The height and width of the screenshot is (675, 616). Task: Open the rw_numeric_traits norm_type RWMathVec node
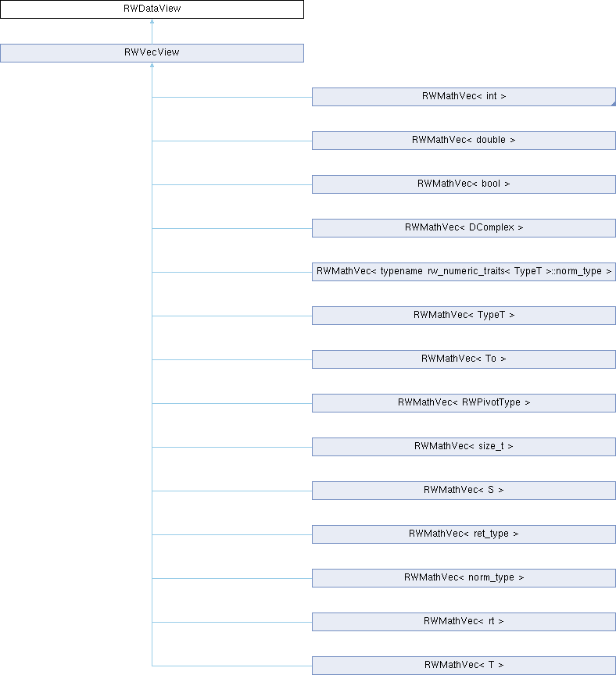(x=464, y=272)
